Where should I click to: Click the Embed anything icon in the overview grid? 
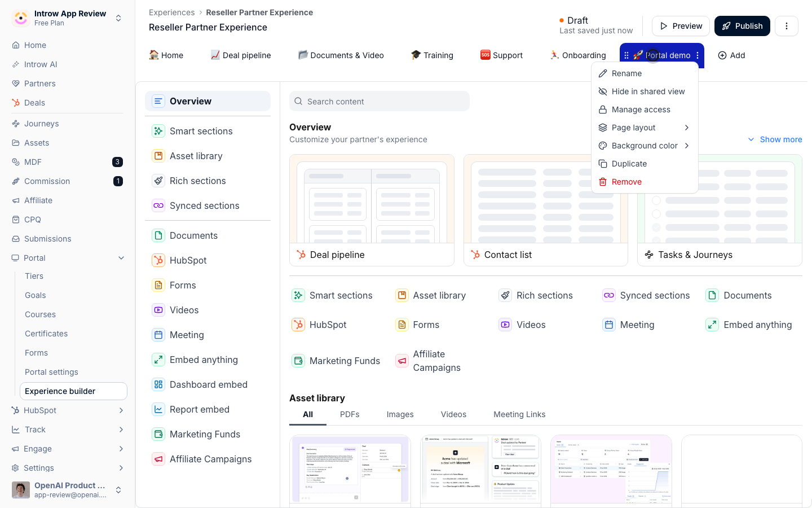click(712, 325)
